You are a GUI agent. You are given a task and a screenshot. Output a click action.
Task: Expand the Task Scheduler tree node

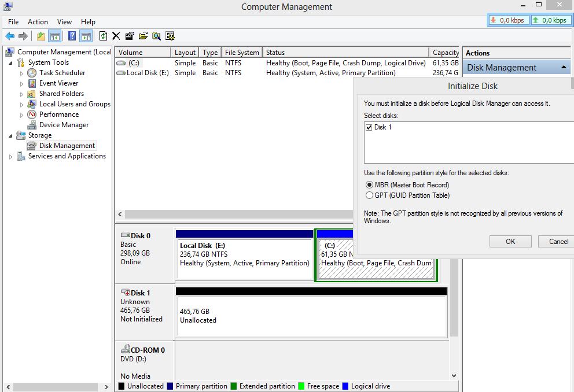[22, 73]
